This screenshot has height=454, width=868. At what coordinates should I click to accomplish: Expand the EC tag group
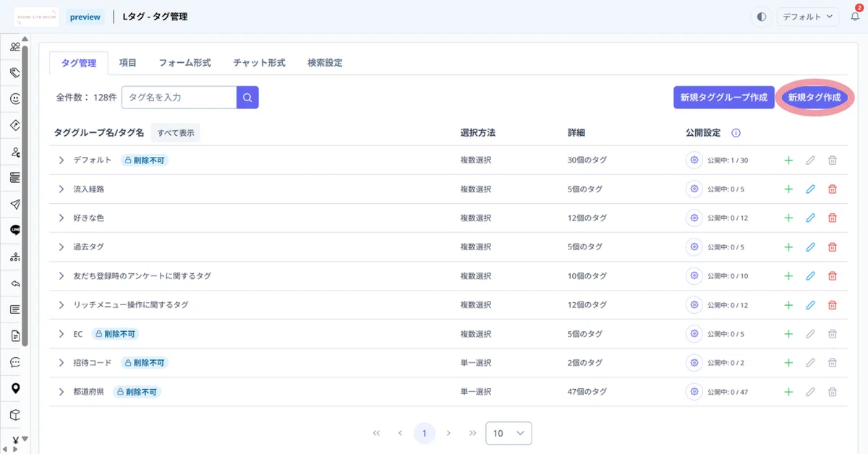tap(61, 334)
